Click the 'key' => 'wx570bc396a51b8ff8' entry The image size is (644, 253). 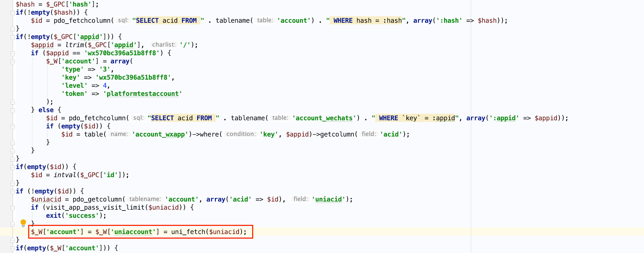click(118, 77)
